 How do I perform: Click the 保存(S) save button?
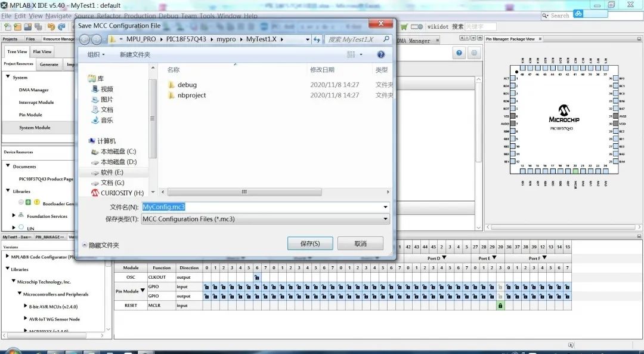[x=309, y=244]
